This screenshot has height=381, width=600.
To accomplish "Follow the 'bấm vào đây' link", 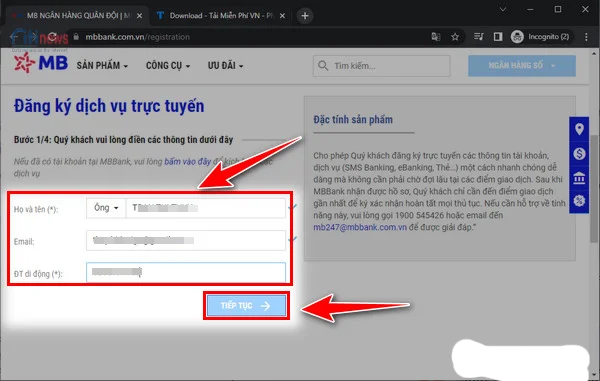I will (188, 161).
